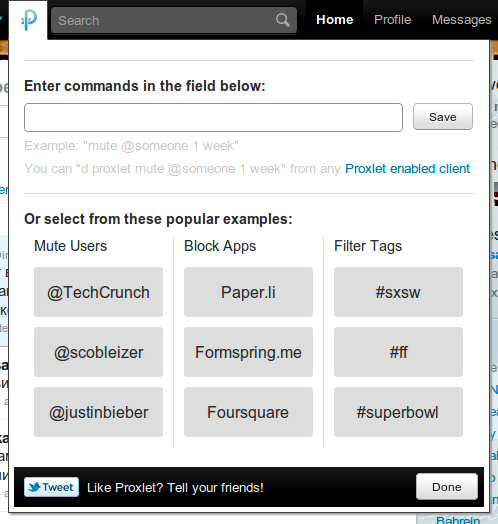Click the Proxlet logo icon
This screenshot has height=524, width=498.
(x=29, y=20)
